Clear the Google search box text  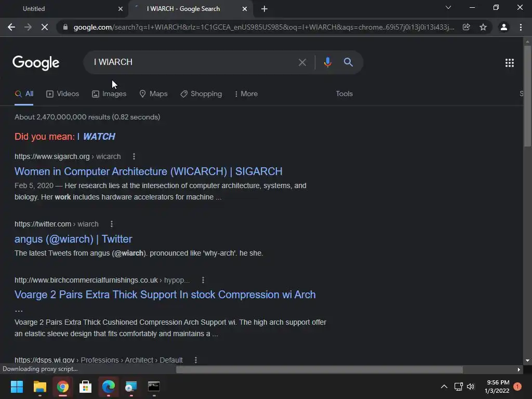click(x=302, y=62)
